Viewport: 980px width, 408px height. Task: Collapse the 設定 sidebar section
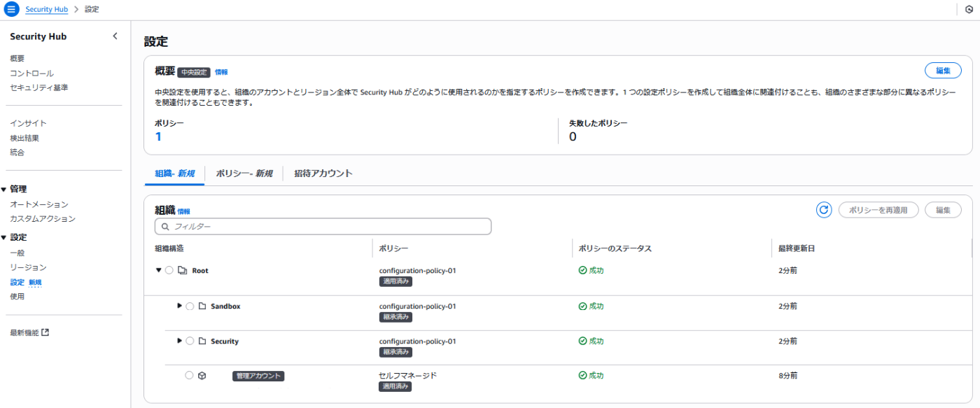tap(3, 237)
